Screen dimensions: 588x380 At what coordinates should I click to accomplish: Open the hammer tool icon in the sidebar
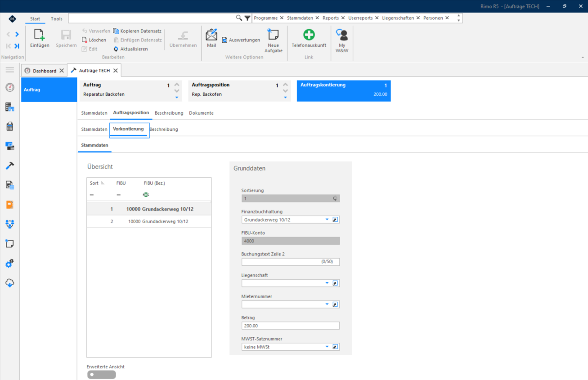(x=10, y=165)
